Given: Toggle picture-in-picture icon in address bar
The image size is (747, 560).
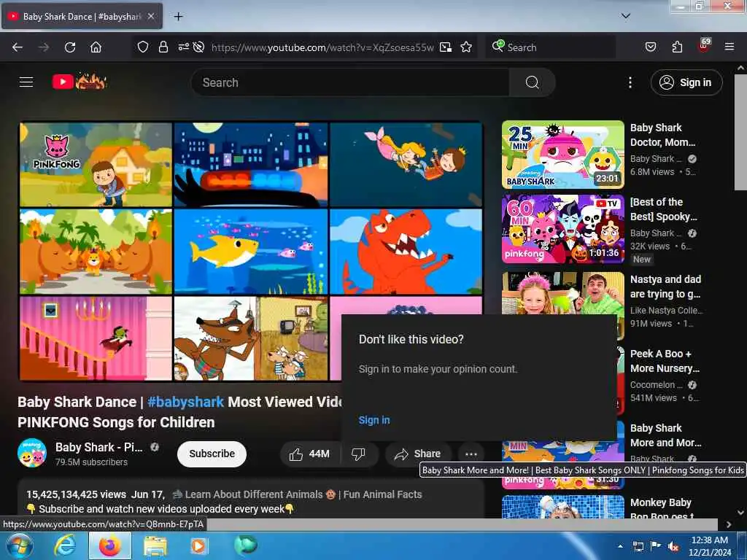Looking at the screenshot, I should click(446, 47).
